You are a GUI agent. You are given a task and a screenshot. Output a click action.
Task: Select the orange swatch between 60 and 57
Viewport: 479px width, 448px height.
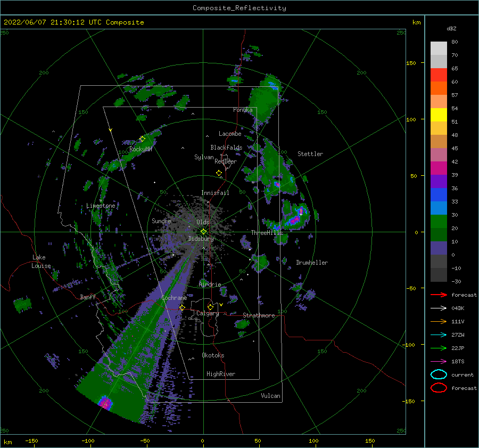click(x=439, y=88)
